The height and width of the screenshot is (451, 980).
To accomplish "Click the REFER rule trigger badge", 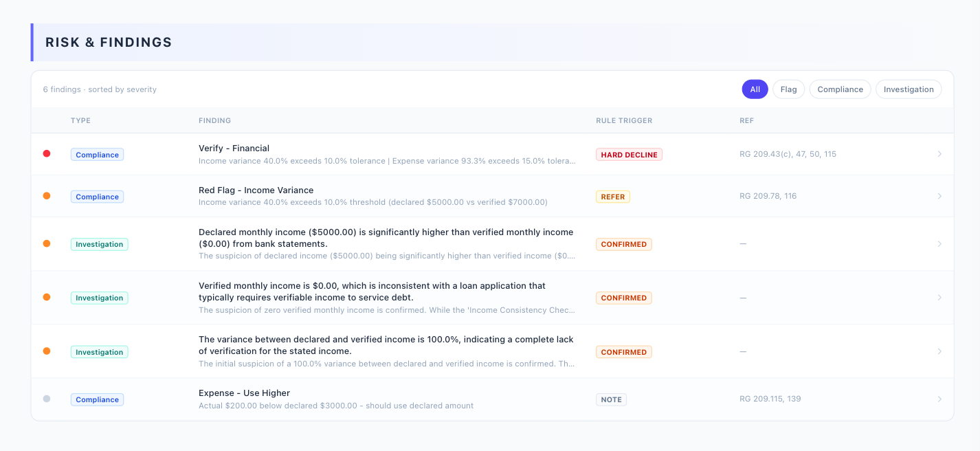I will (x=612, y=197).
